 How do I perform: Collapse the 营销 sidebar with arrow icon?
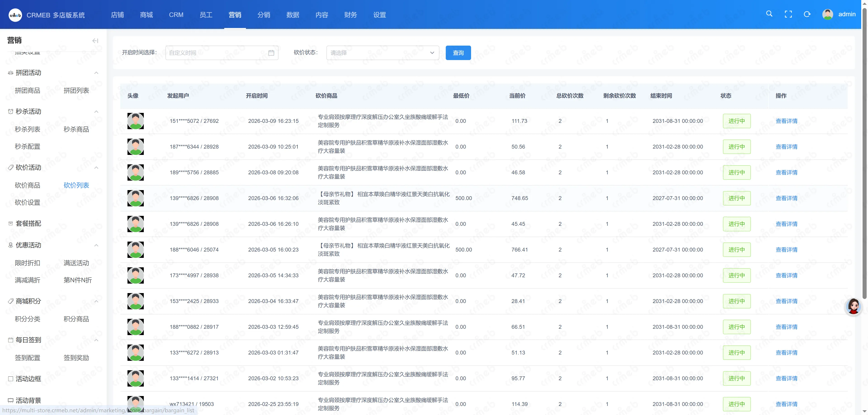pos(95,41)
